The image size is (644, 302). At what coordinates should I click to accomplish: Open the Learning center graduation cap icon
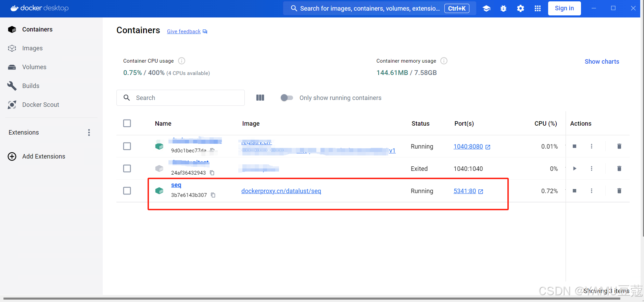(487, 9)
